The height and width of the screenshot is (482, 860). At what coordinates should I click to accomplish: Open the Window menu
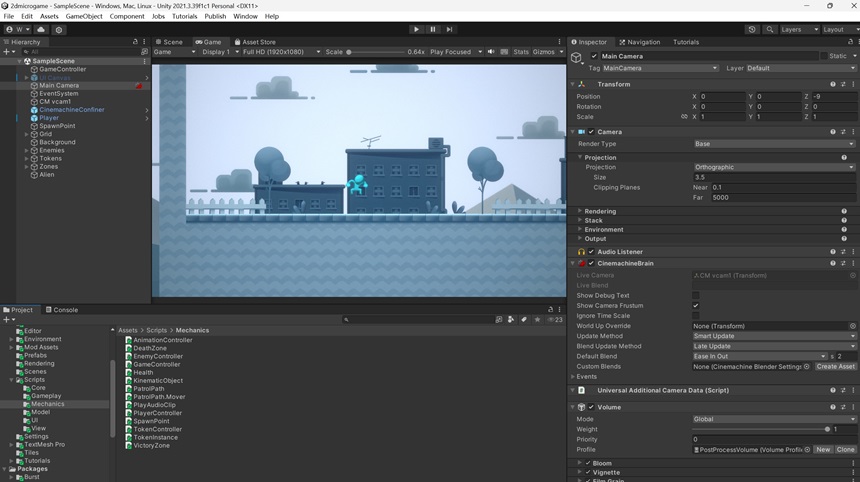(x=245, y=16)
